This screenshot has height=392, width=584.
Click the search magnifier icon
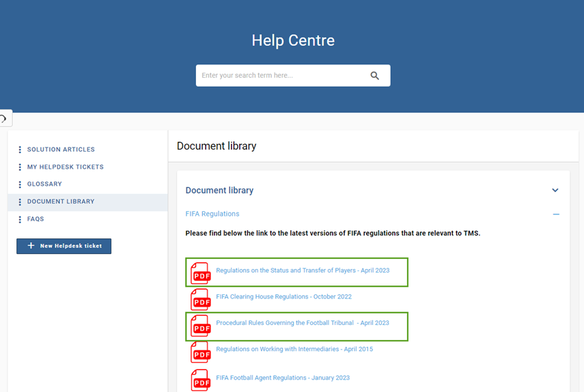pyautogui.click(x=375, y=76)
